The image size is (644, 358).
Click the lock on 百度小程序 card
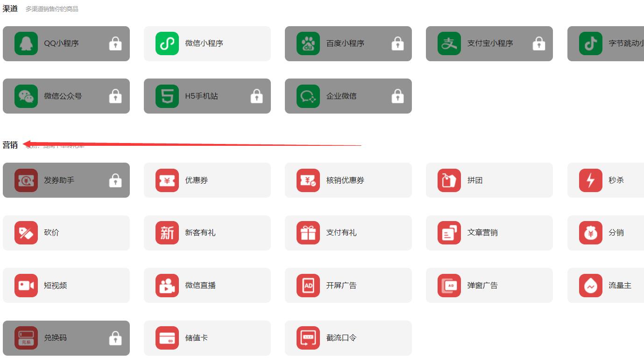point(397,43)
